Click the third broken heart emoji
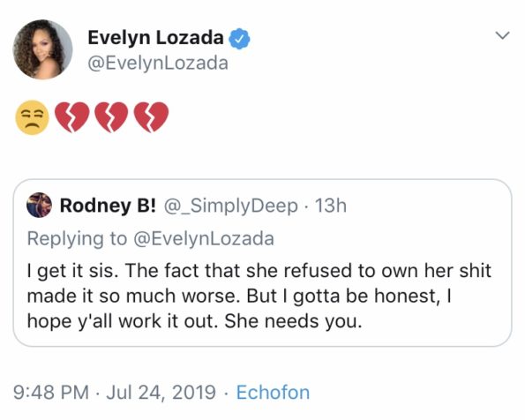The height and width of the screenshot is (420, 525). [x=151, y=117]
